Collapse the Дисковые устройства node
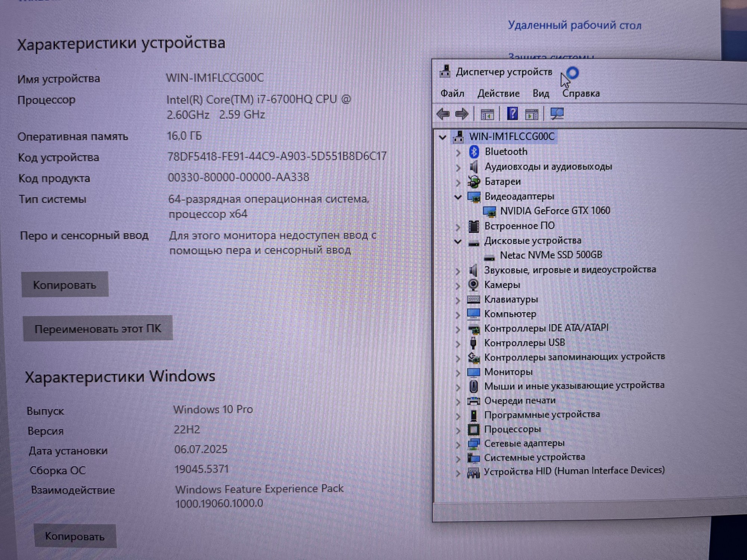Image resolution: width=747 pixels, height=560 pixels. pyautogui.click(x=458, y=240)
